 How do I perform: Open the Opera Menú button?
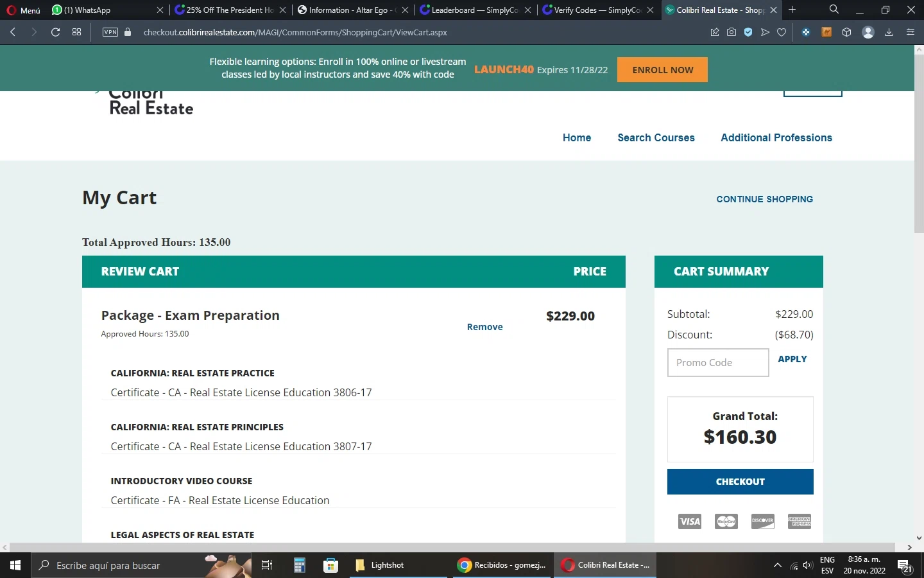(x=23, y=10)
